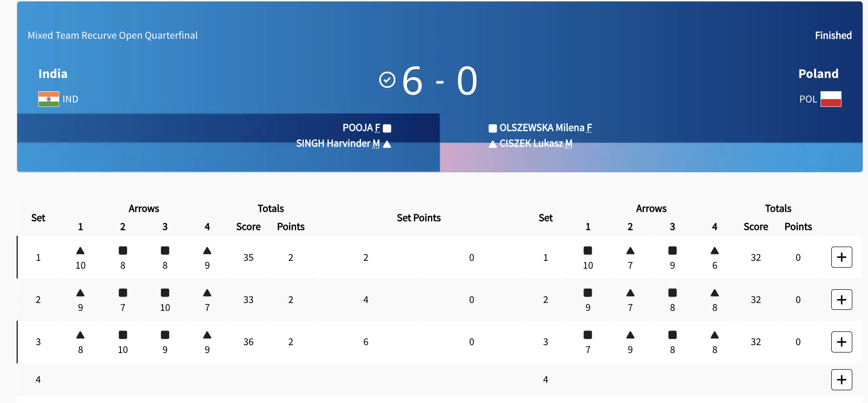868x403 pixels.
Task: Click the square marker beside OLSZEWSKA Milena
Action: 493,128
